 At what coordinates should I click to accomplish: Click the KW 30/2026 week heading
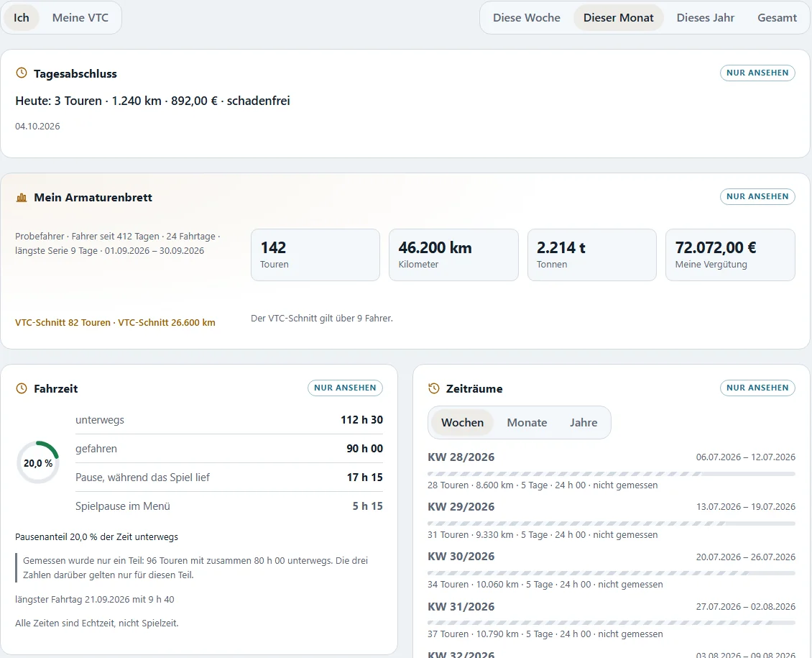(461, 557)
